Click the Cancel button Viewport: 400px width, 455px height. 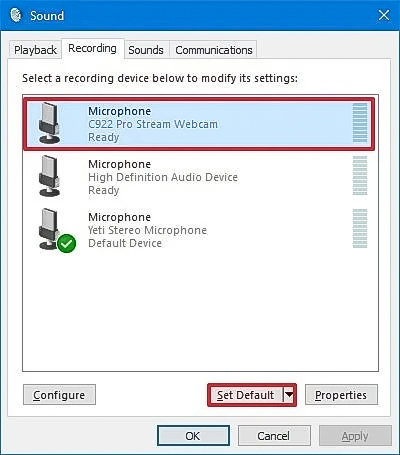pos(274,436)
